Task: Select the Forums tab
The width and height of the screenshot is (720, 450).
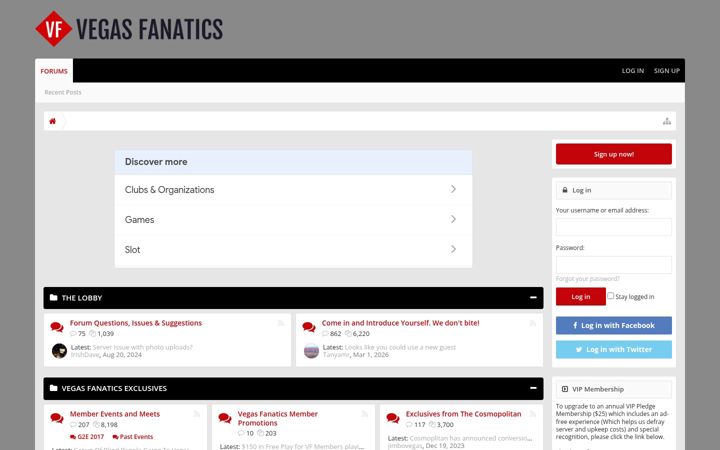Action: [54, 71]
